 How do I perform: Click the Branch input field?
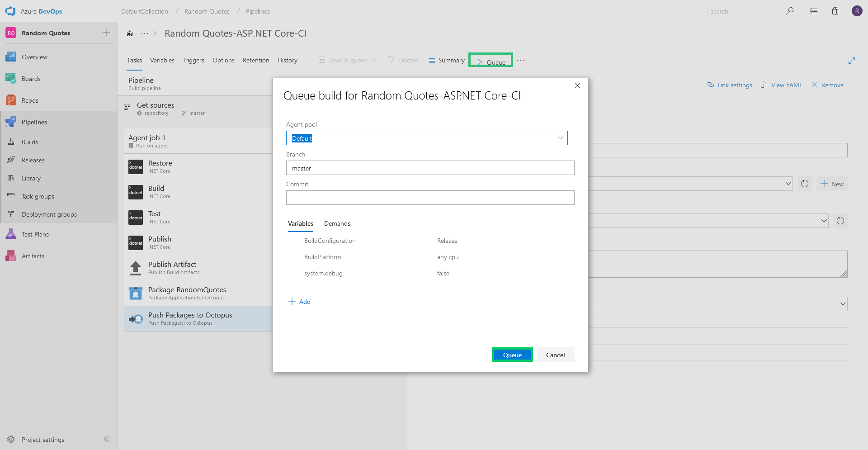click(430, 168)
